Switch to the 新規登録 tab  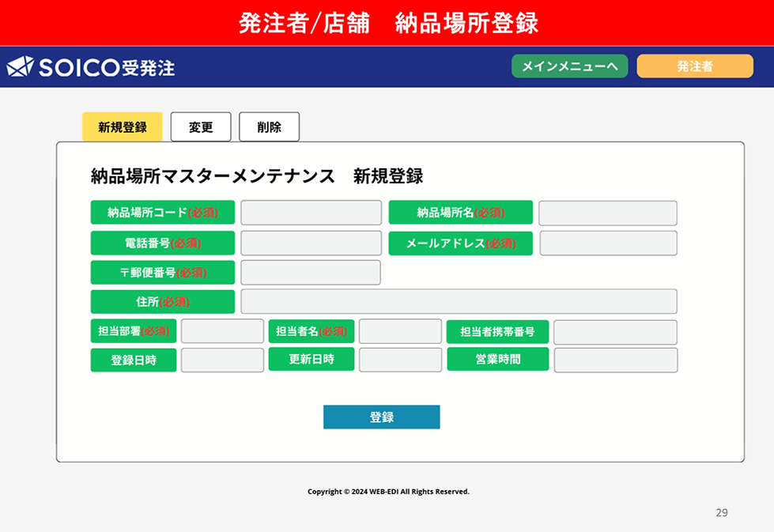(121, 126)
